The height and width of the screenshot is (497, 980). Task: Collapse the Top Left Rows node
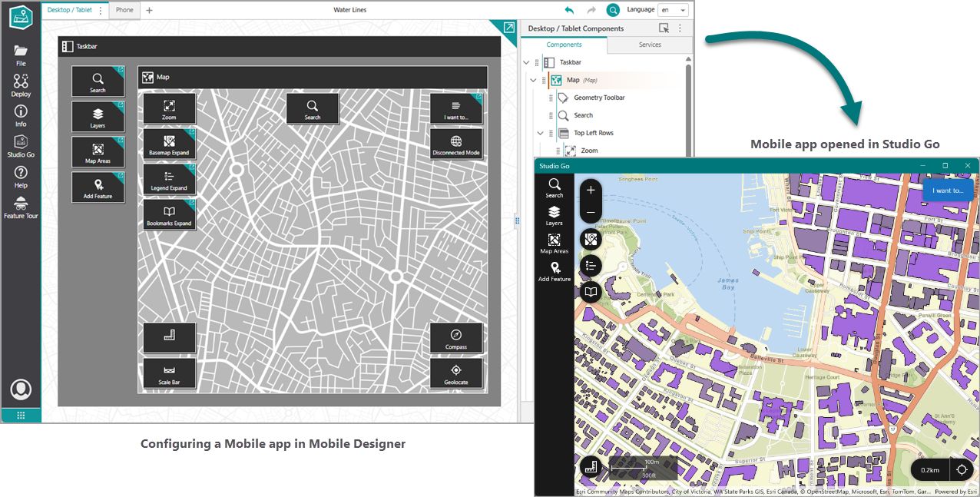click(x=541, y=133)
